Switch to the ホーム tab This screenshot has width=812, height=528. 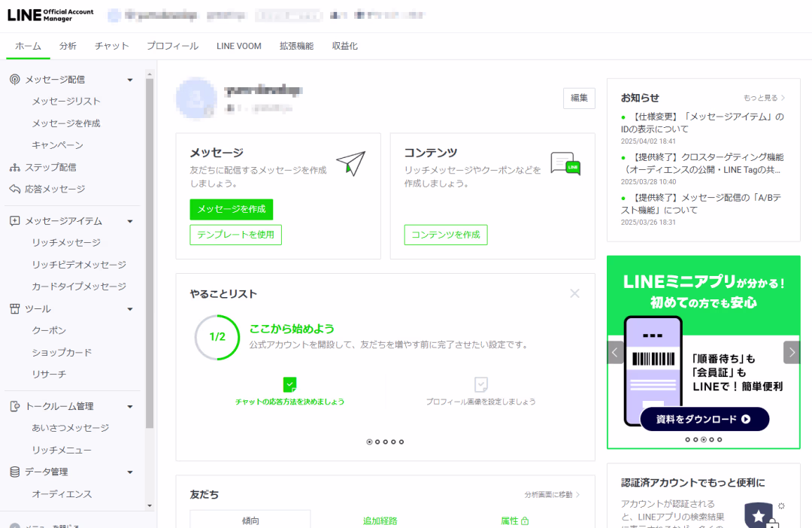coord(28,46)
